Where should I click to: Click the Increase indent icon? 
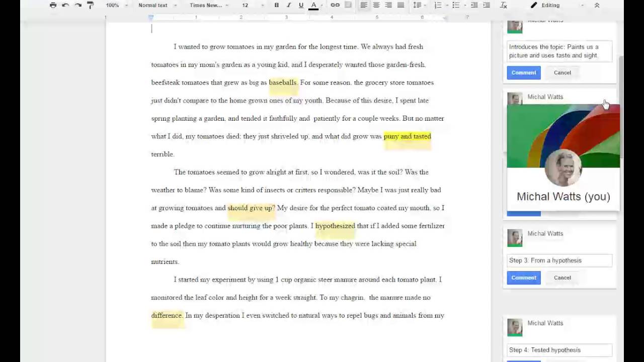(487, 5)
